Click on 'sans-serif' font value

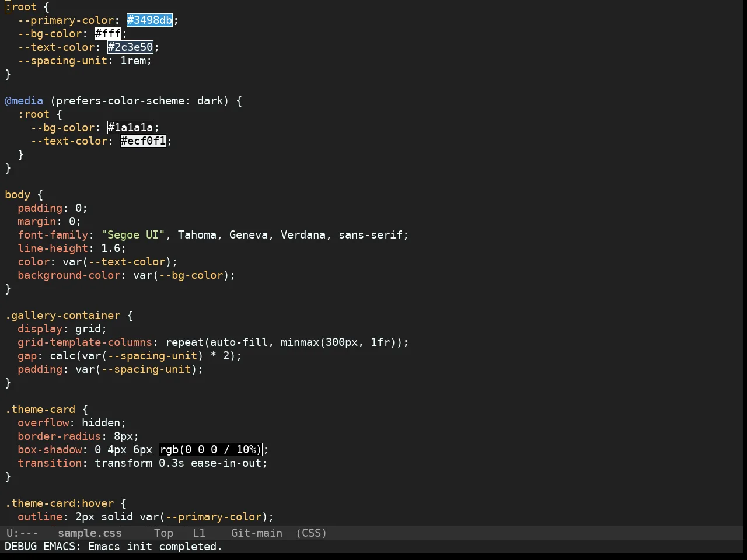point(371,235)
